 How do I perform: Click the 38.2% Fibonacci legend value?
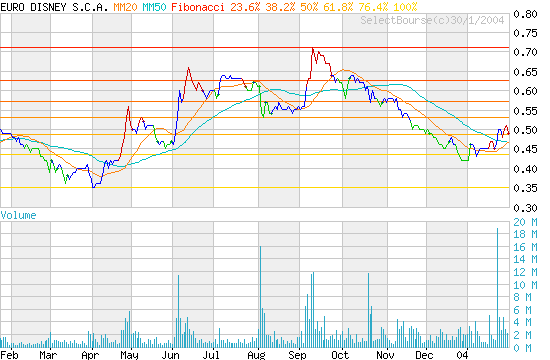point(280,7)
